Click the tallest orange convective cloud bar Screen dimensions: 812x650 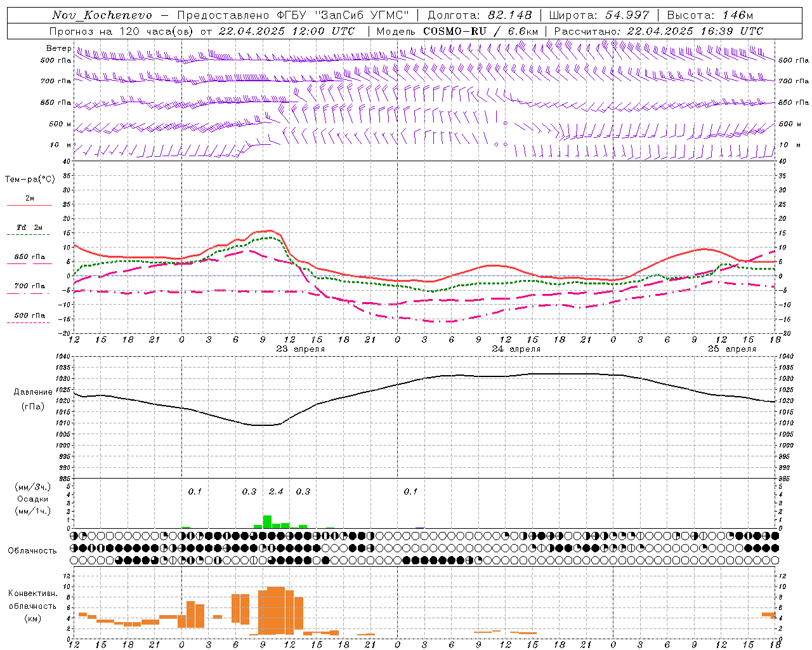(276, 611)
